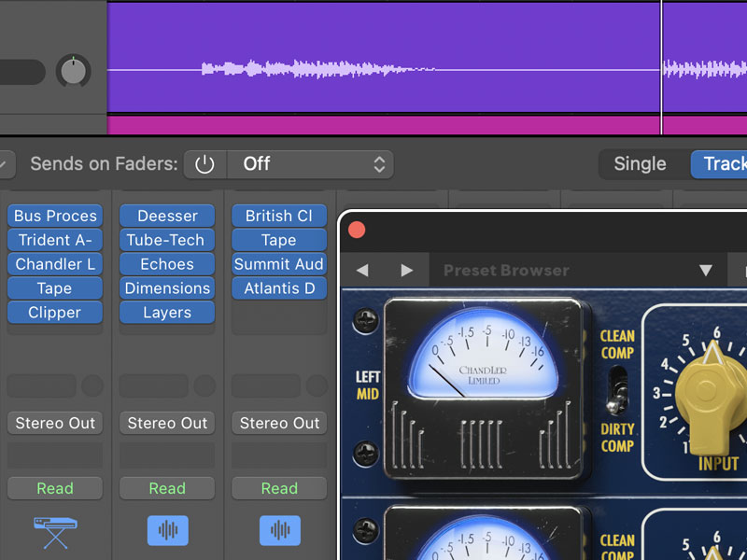Toggle the Sends on Faders power button

pos(204,164)
